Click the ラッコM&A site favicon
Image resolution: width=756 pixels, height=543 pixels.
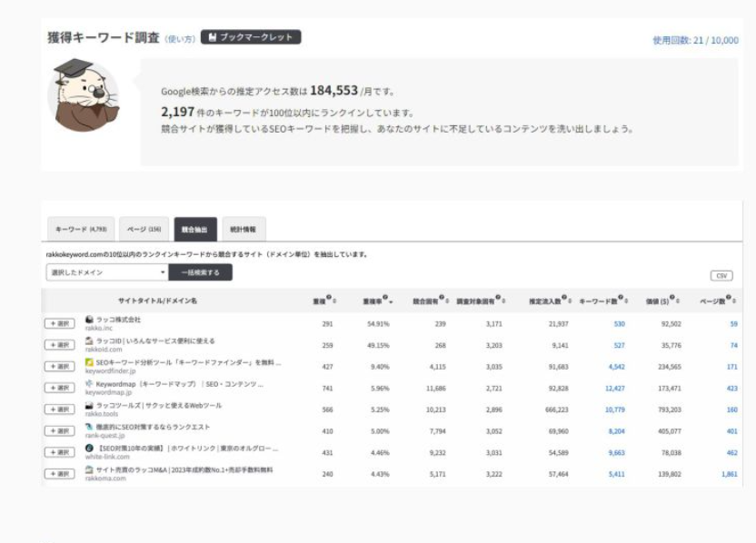[x=89, y=469]
